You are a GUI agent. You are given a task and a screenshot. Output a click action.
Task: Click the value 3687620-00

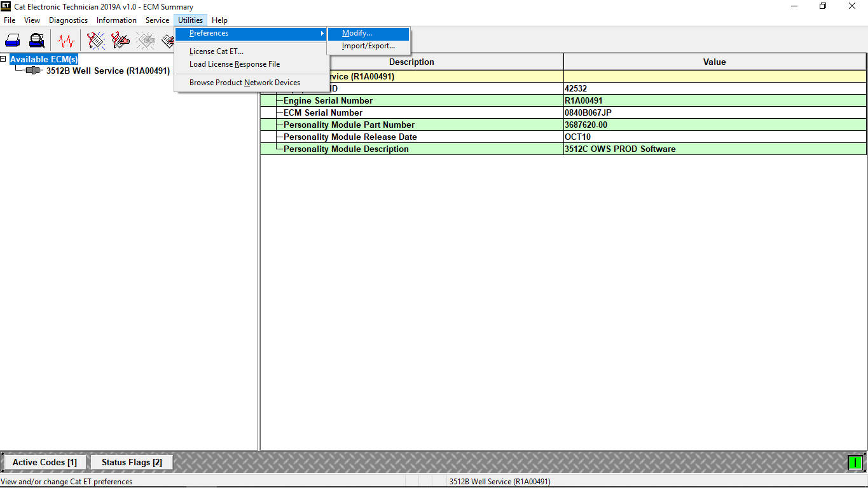[586, 125]
